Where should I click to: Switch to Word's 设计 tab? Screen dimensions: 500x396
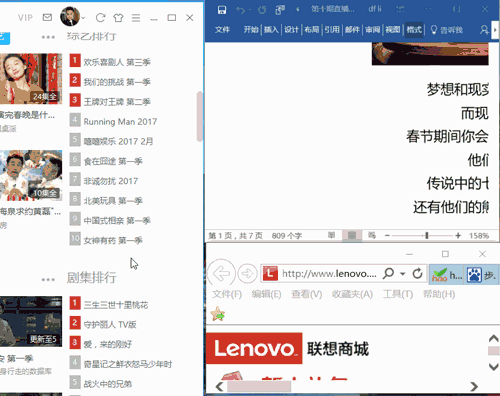[x=291, y=30]
